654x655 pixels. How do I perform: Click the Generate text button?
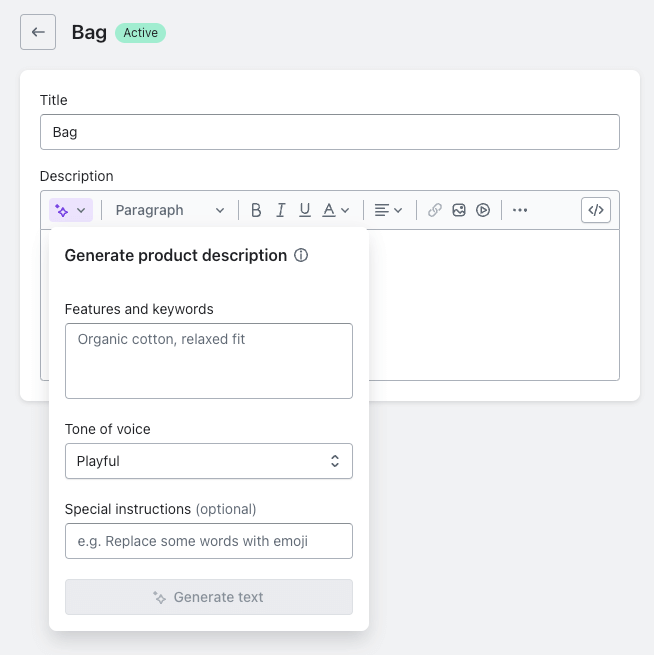point(209,597)
